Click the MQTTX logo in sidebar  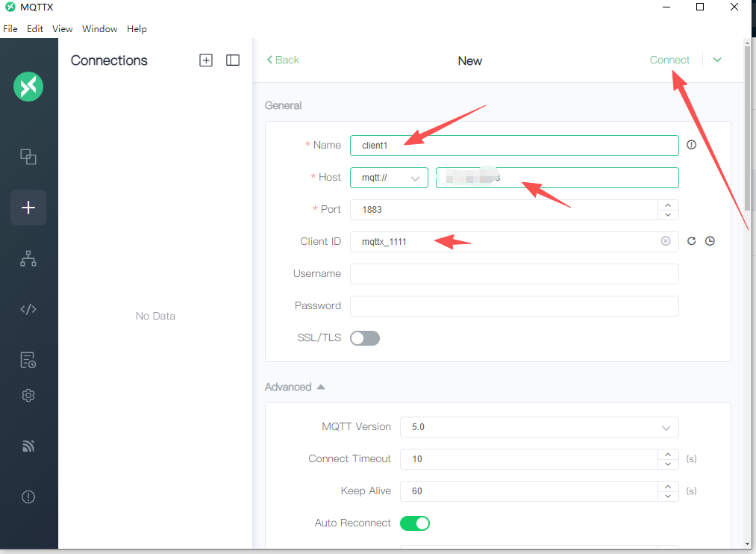tap(28, 87)
